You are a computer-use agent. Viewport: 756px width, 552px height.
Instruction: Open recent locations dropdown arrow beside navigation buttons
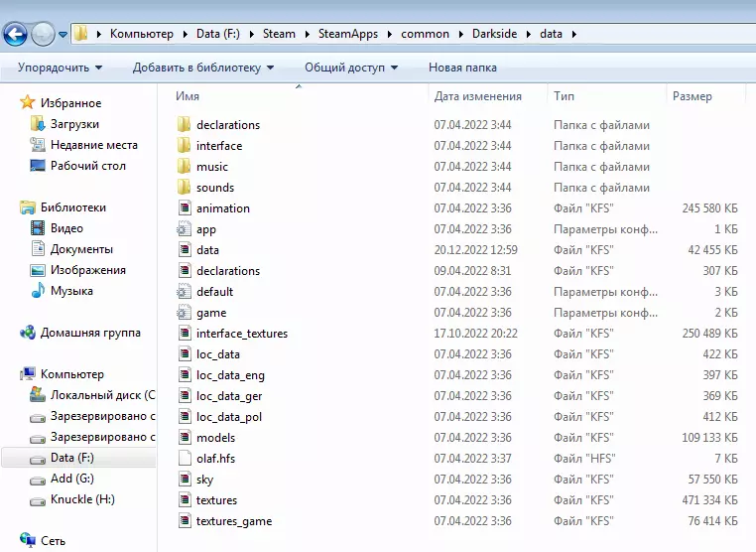pos(63,35)
